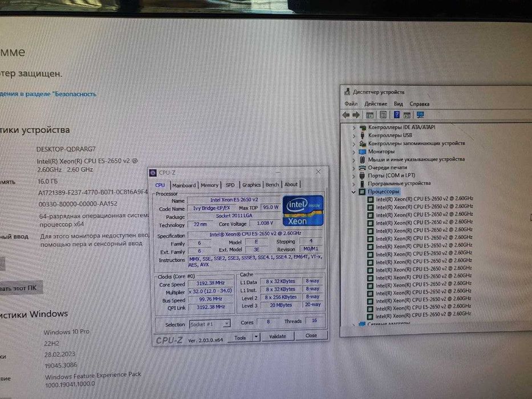Viewport: 532px width, 399px height.
Task: Click the Ports (COM и LPT) icon
Action: 362,176
